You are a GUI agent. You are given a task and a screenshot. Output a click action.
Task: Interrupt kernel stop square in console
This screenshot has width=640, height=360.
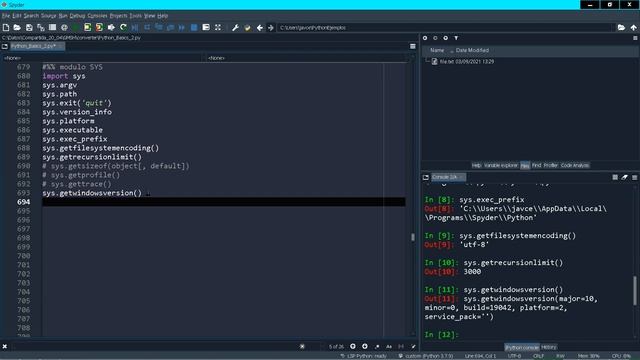[615, 177]
